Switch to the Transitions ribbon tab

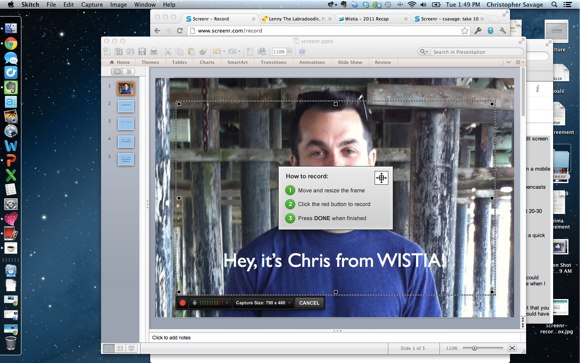pos(273,62)
